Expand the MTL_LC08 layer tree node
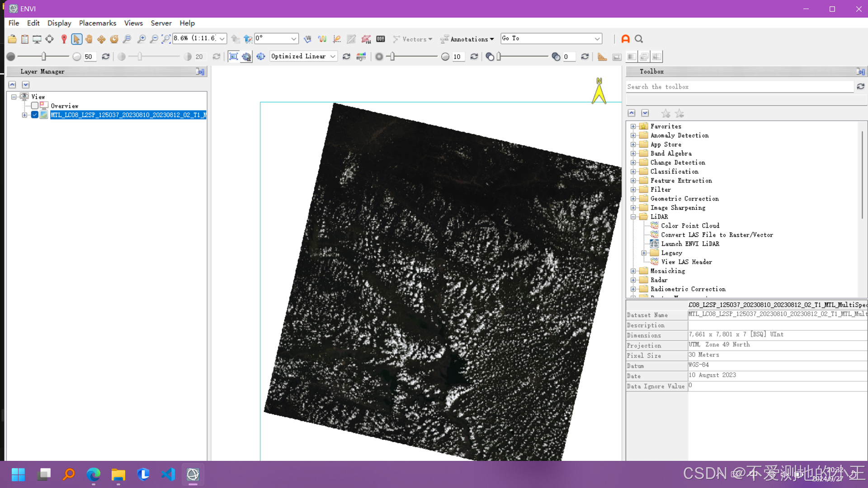 pyautogui.click(x=24, y=115)
